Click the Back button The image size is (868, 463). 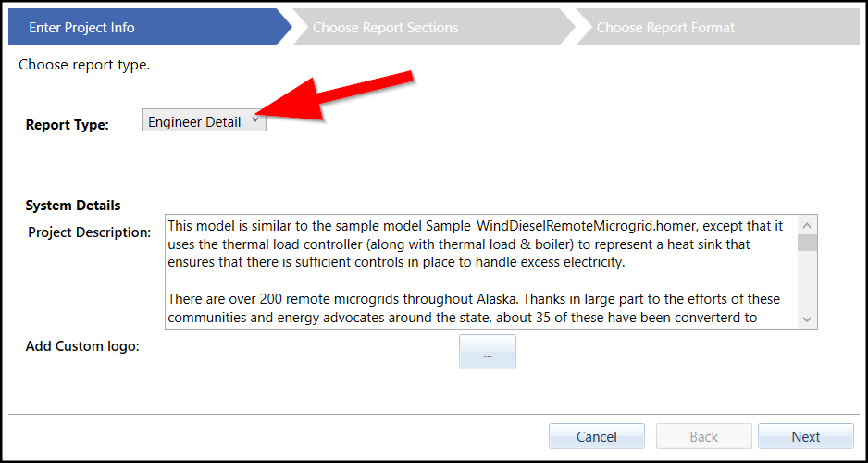click(703, 436)
